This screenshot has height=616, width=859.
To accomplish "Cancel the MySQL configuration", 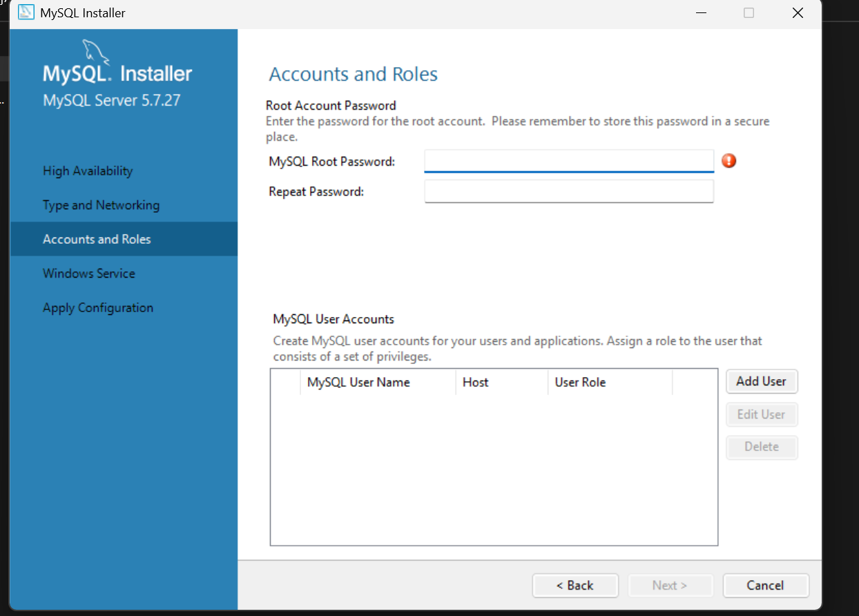I will pos(765,586).
